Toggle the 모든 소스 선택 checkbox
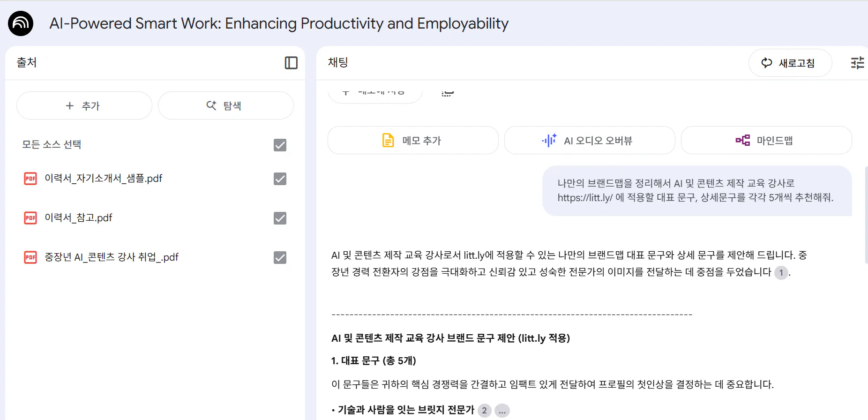This screenshot has width=868, height=420. (x=280, y=145)
